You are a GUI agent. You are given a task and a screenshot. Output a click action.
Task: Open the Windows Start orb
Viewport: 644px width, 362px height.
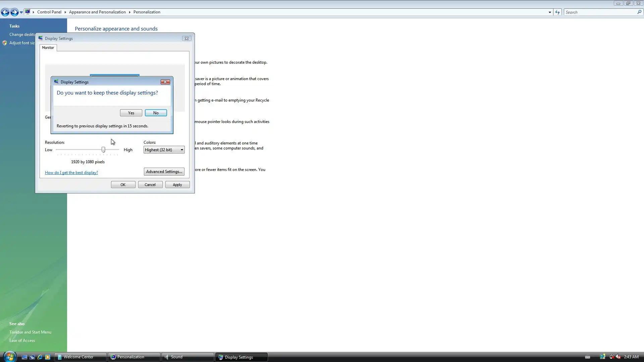[9, 357]
